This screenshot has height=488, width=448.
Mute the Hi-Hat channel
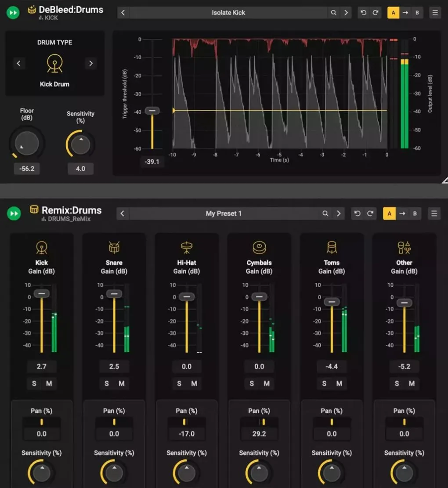coord(194,383)
